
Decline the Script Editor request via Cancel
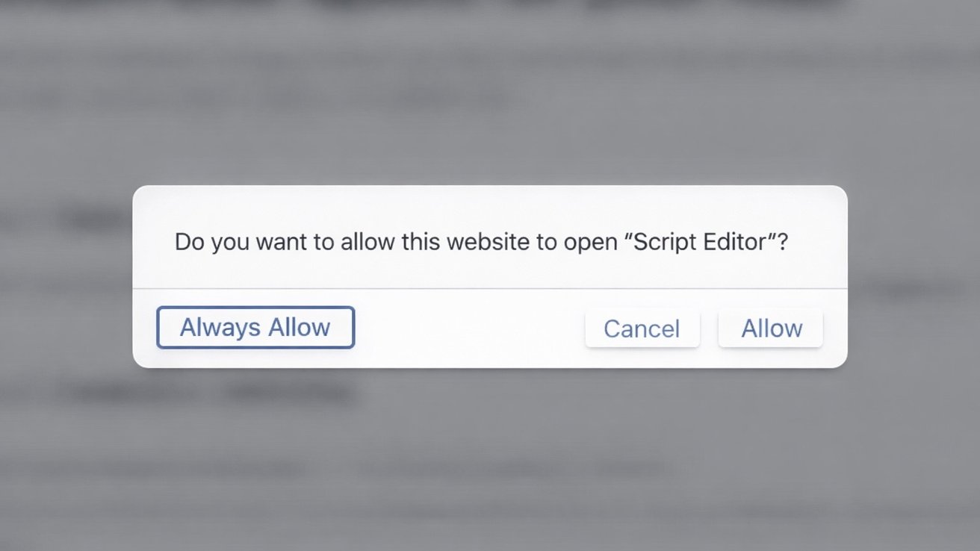click(x=642, y=327)
